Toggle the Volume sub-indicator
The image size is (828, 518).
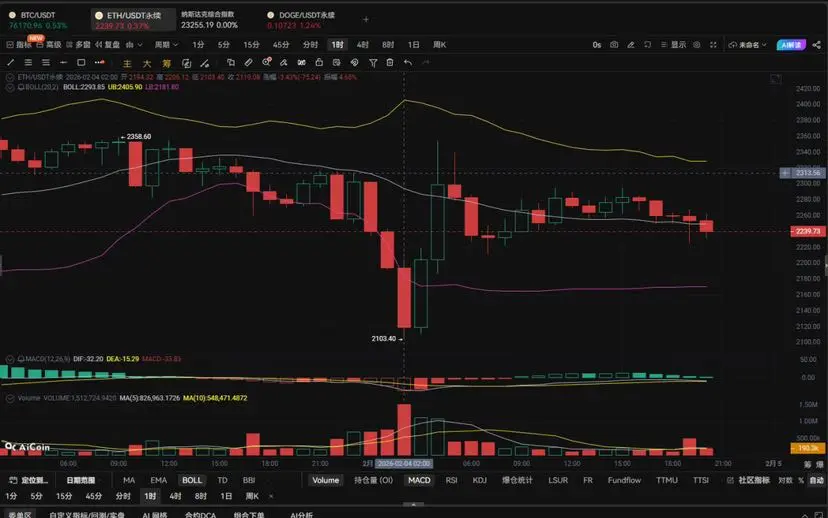[325, 480]
